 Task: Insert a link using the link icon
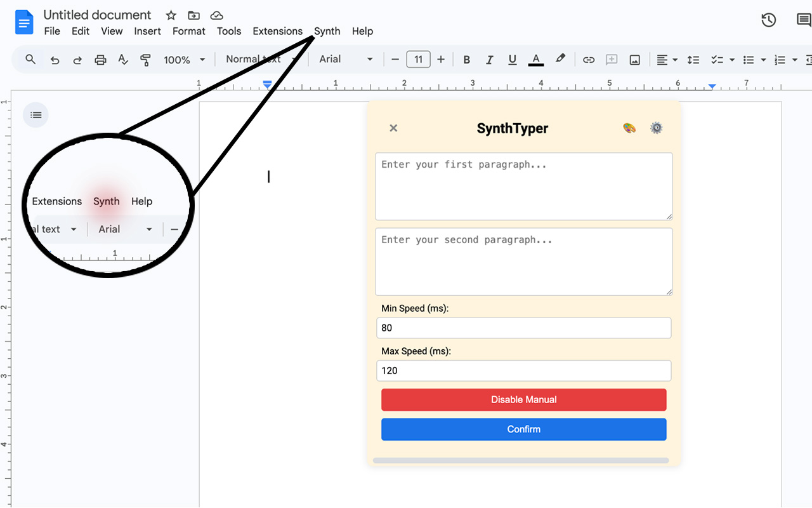[x=588, y=59]
